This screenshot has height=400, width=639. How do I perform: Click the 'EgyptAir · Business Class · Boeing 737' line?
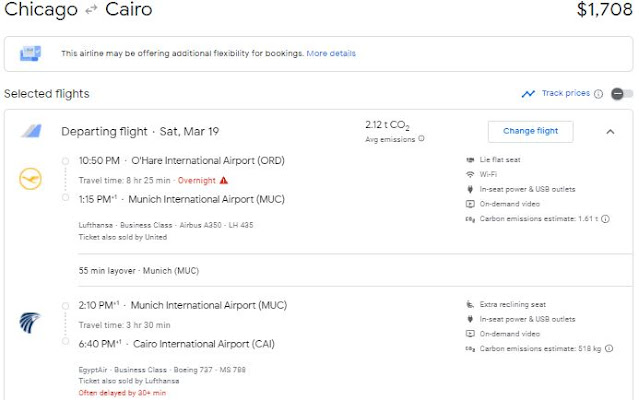click(162, 370)
